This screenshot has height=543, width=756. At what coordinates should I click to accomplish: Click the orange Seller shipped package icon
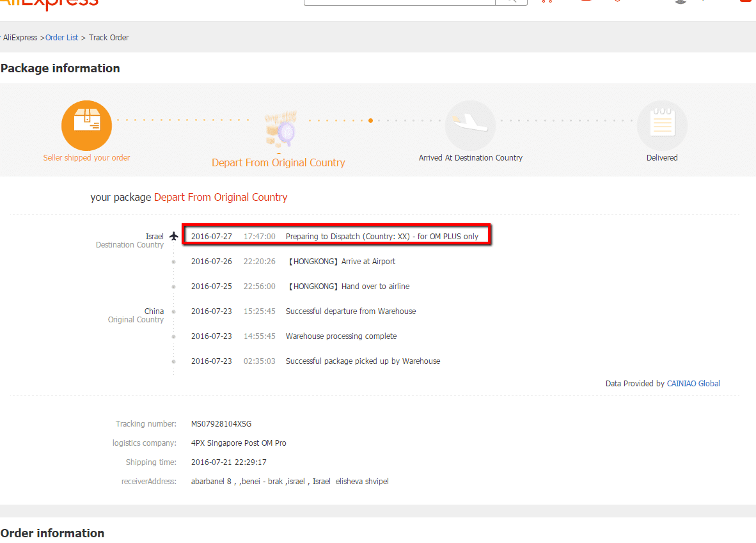point(87,125)
